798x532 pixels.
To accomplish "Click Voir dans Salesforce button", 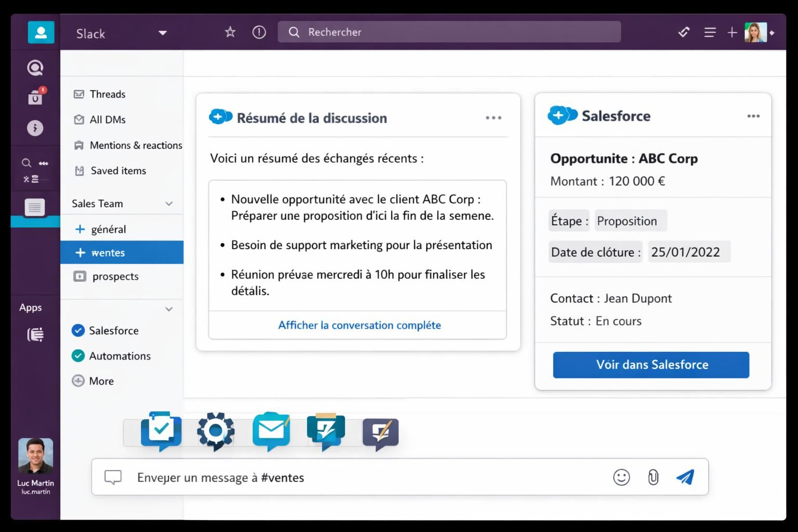I will (x=651, y=365).
